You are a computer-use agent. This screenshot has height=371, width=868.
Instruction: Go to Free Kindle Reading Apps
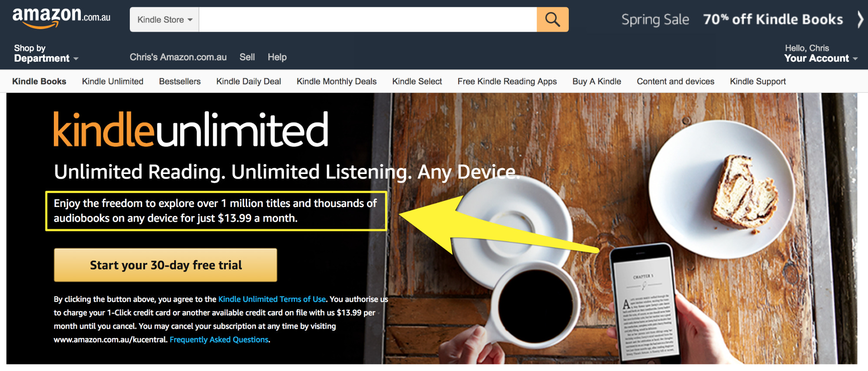tap(507, 81)
